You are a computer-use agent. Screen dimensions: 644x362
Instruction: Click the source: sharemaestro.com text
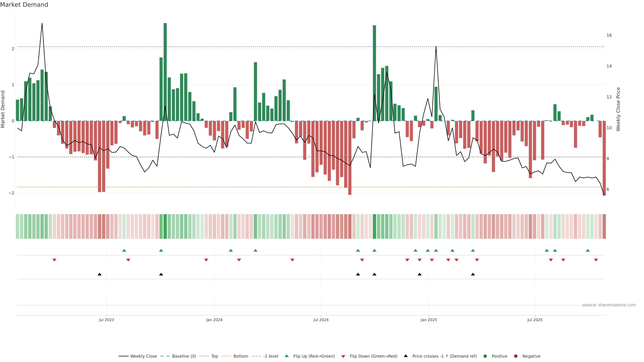coord(609,305)
